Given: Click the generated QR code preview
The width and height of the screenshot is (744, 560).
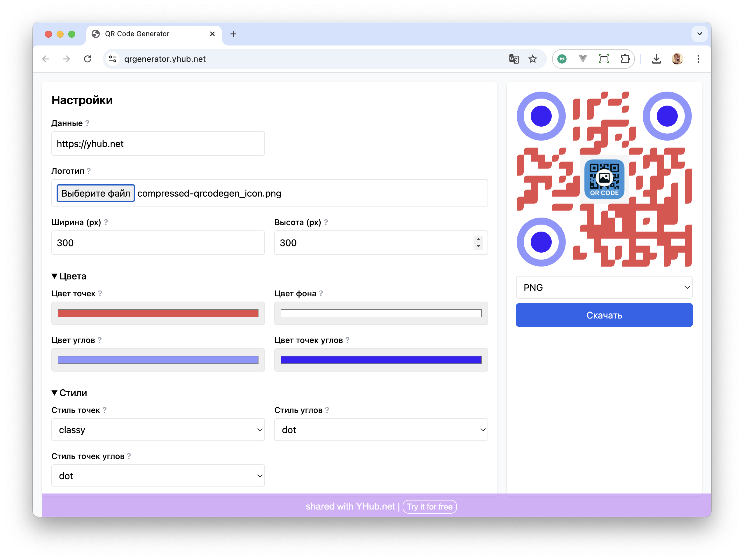Looking at the screenshot, I should pyautogui.click(x=604, y=179).
